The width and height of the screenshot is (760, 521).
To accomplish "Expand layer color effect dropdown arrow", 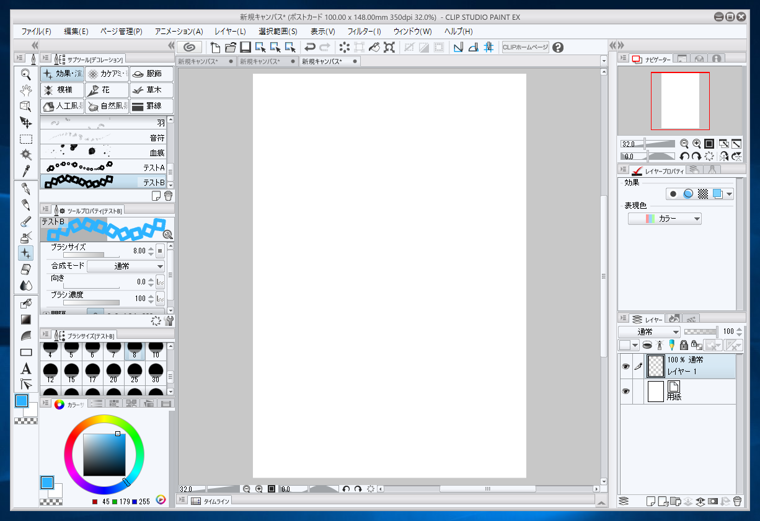I will tap(729, 194).
